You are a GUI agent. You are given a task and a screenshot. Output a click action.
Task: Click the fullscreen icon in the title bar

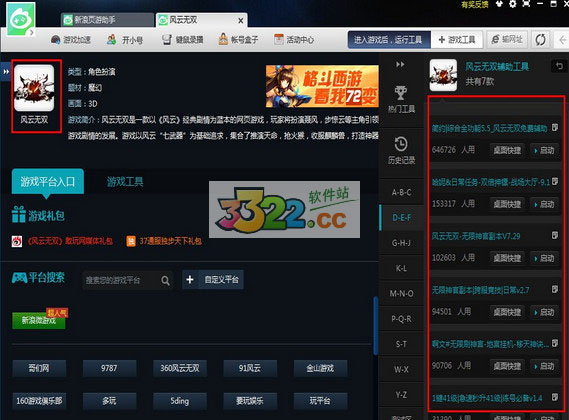pyautogui.click(x=526, y=4)
